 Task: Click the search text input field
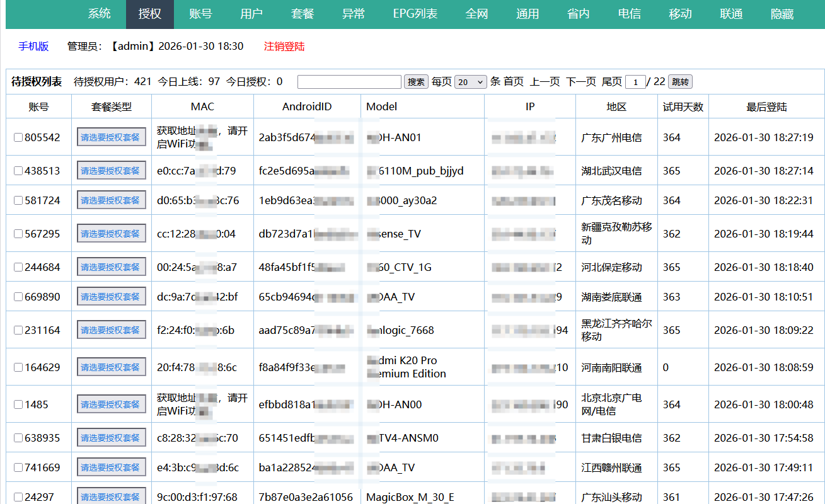point(349,82)
